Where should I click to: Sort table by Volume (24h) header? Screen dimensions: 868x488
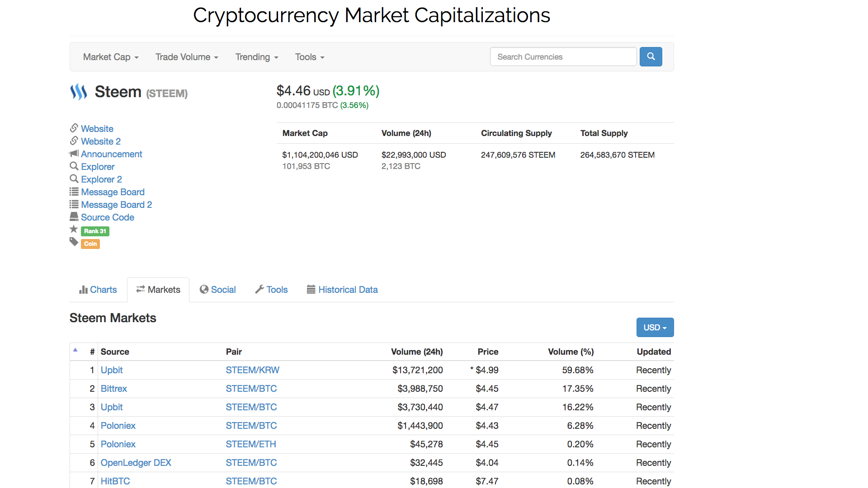[x=417, y=352]
